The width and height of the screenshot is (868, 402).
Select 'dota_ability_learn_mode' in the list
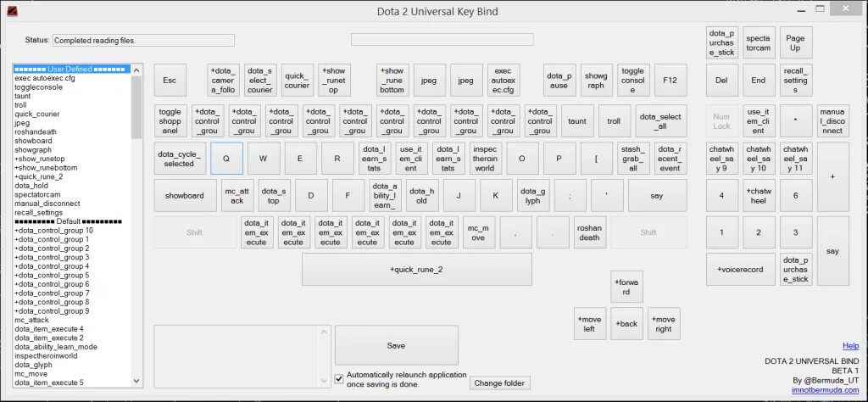[x=73, y=347]
